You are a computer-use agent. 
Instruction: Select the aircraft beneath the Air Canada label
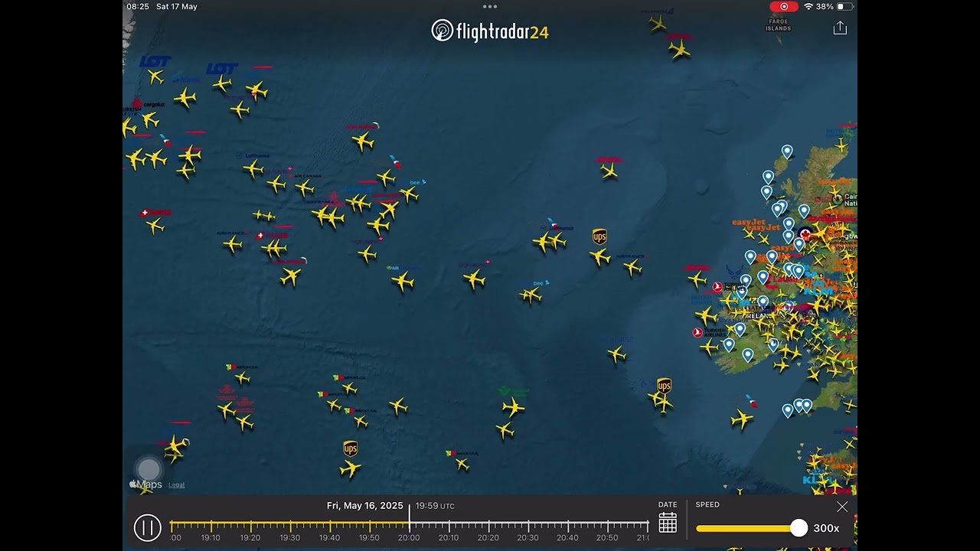click(304, 187)
